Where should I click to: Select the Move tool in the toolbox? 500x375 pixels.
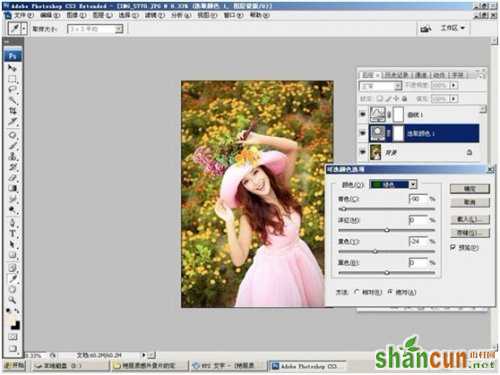click(x=12, y=68)
